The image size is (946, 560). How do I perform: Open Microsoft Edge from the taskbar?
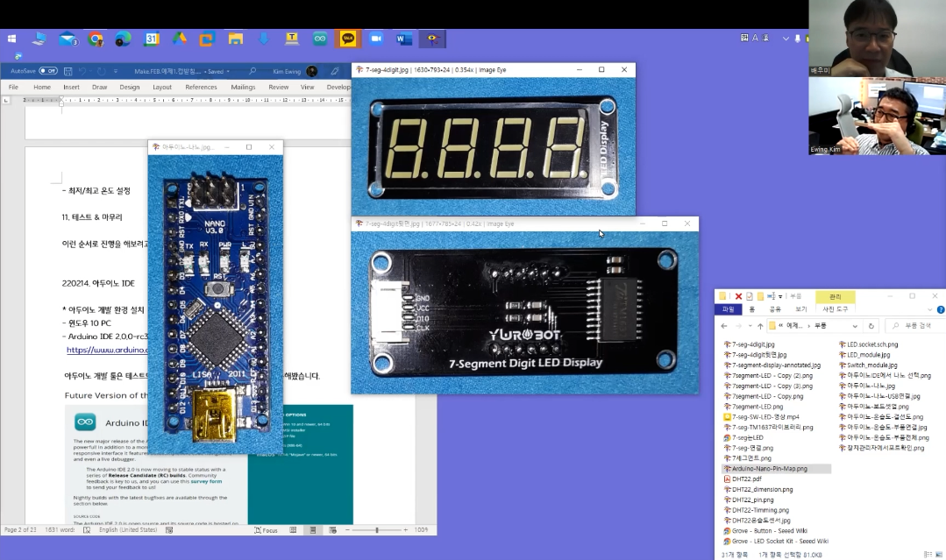tap(123, 39)
